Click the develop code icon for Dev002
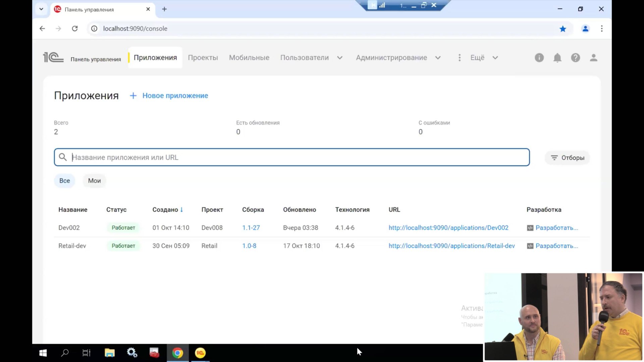 pyautogui.click(x=530, y=228)
